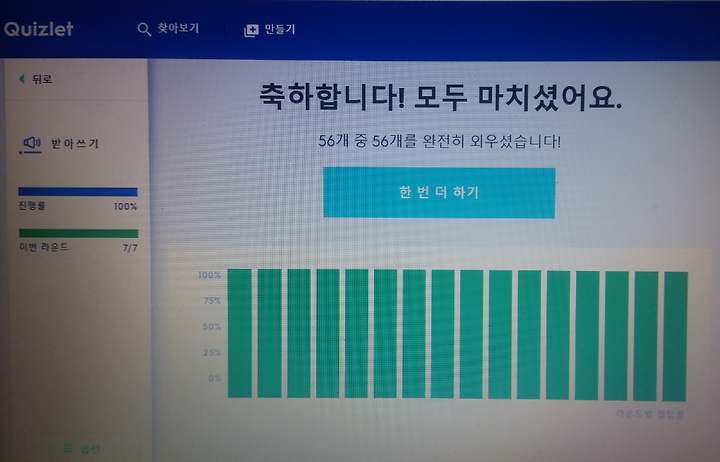
Task: Open 옵션 options link
Action: point(90,449)
